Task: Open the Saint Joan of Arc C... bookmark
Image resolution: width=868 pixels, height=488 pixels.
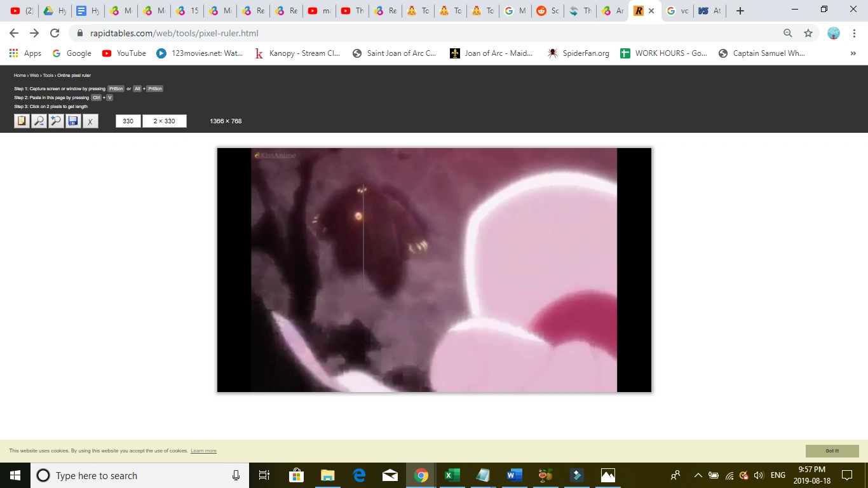Action: 395,53
